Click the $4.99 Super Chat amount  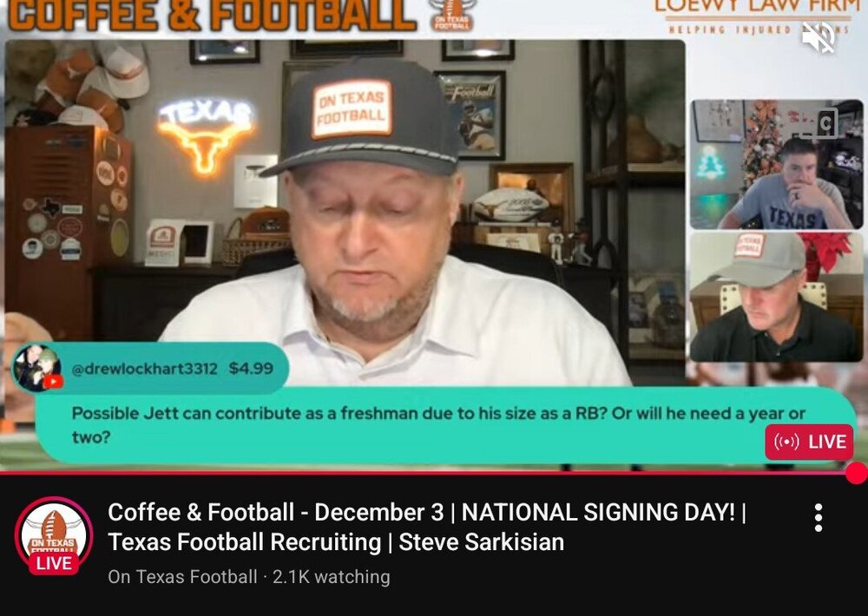pos(251,369)
